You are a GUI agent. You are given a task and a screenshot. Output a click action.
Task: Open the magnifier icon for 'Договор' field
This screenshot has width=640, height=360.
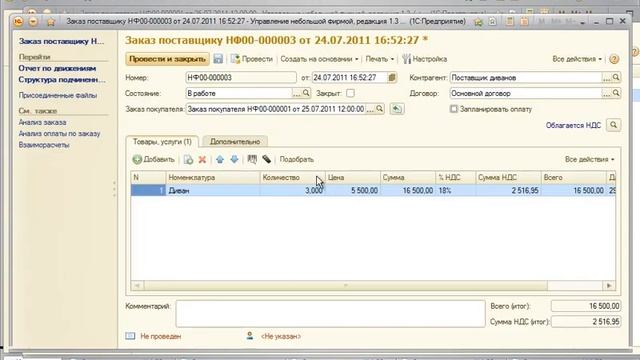(616, 93)
